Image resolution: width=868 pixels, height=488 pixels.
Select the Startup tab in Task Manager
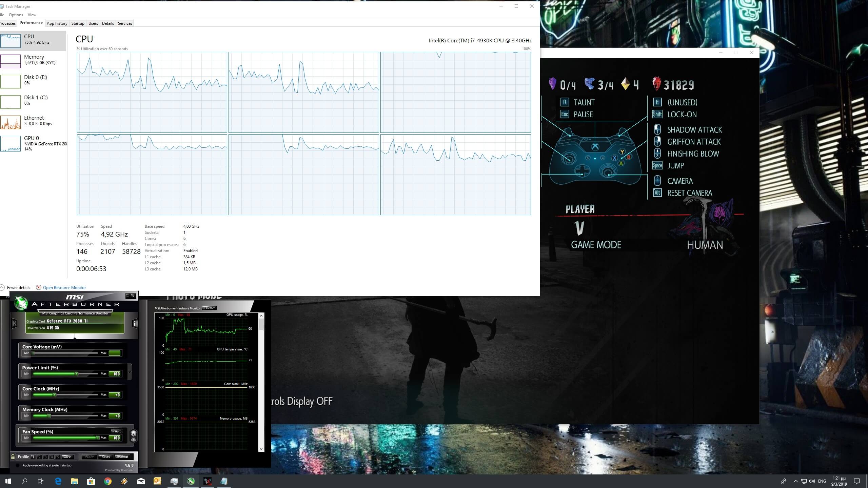(x=78, y=23)
